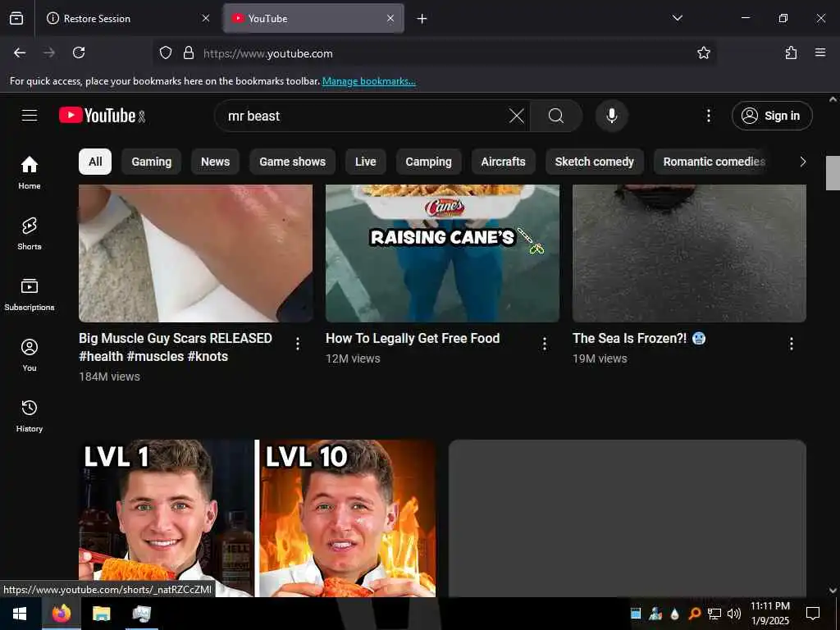840x630 pixels.
Task: Open the volume control in system tray
Action: (x=734, y=614)
